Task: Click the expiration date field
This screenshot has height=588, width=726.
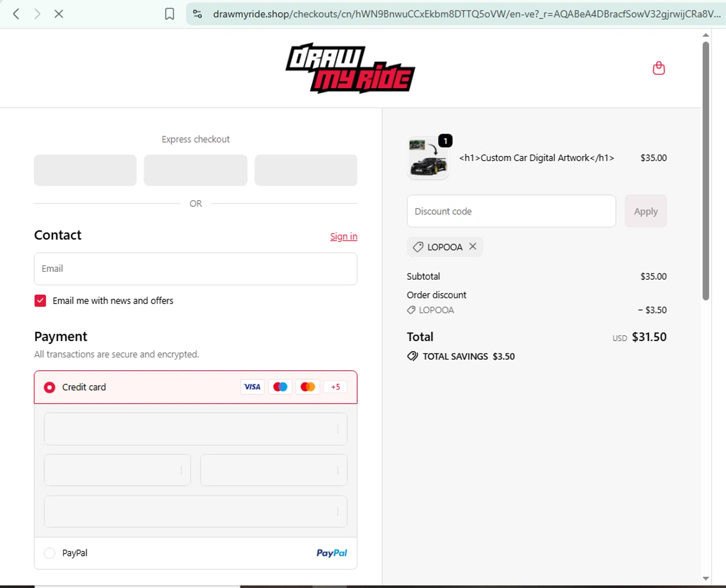Action: coord(117,470)
